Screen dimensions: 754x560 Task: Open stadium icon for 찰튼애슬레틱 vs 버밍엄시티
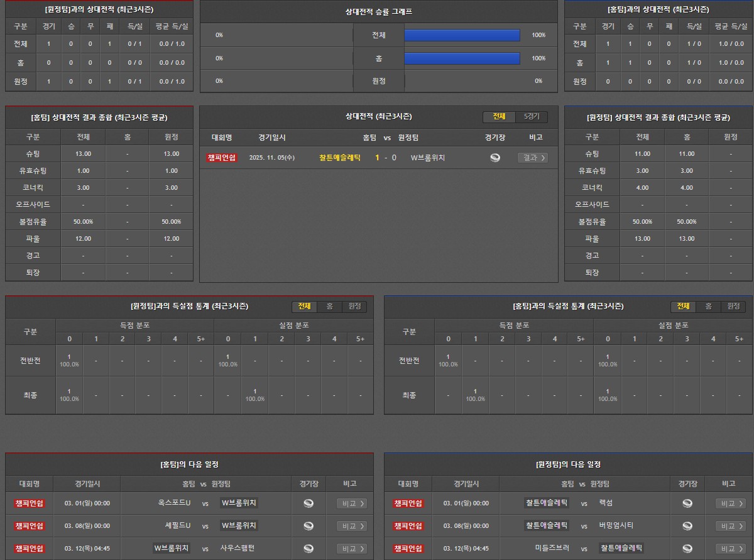click(687, 526)
